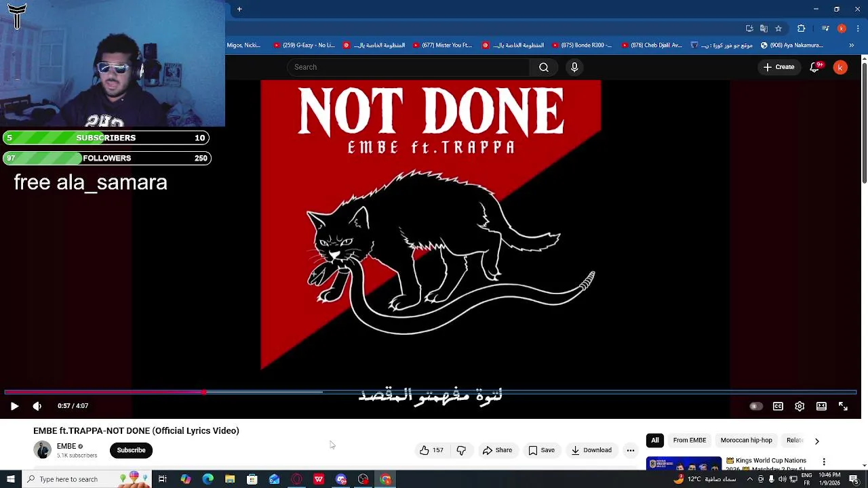Open the media control icon in Chrome's toolbar
Image resolution: width=868 pixels, height=488 pixels.
point(825,28)
